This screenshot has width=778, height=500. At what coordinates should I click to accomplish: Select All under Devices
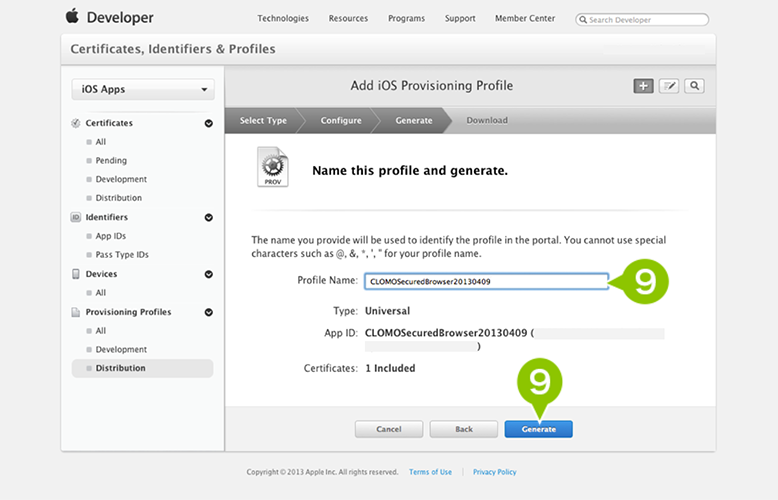pos(101,293)
